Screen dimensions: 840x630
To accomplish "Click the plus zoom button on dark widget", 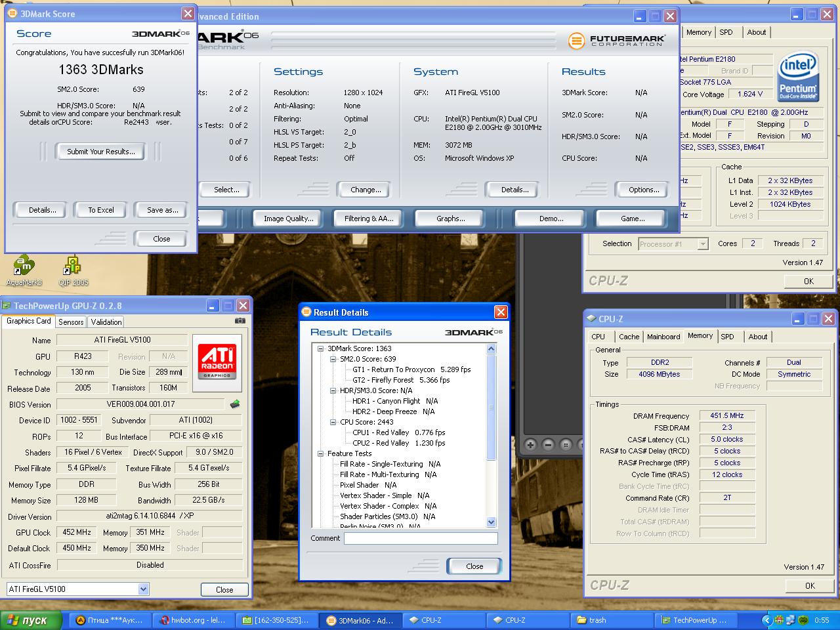I will (530, 445).
